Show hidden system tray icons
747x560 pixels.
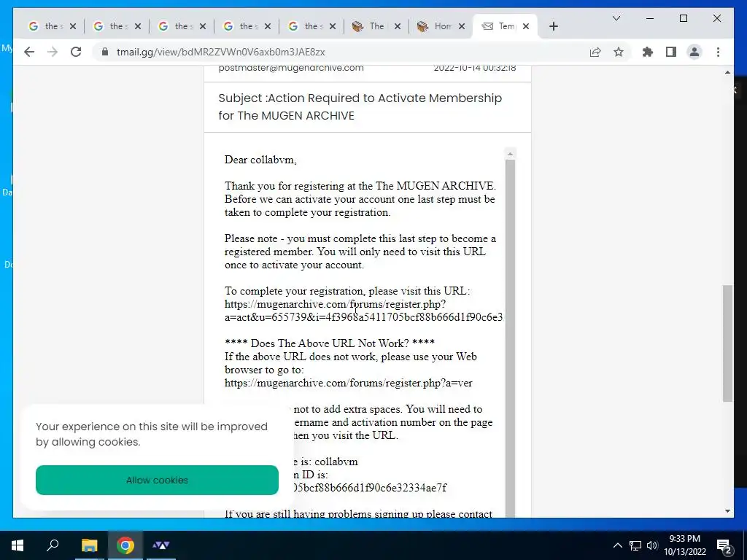pyautogui.click(x=617, y=545)
